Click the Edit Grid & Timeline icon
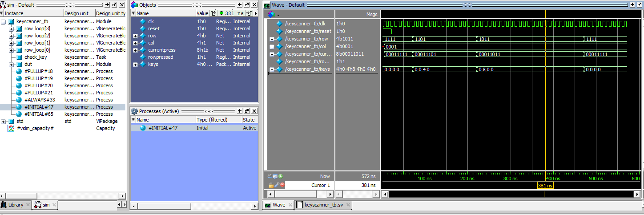644x215 pixels. [275, 176]
